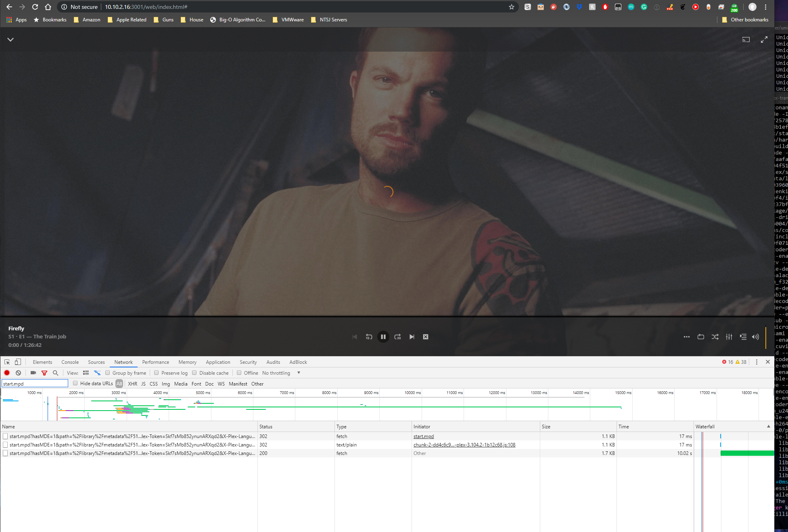Image resolution: width=788 pixels, height=532 pixels.
Task: Enable Group by frame checkbox
Action: coord(108,373)
